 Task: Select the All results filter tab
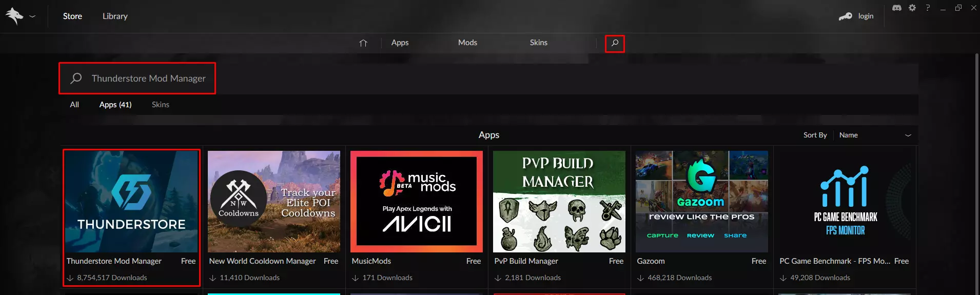[x=74, y=105]
